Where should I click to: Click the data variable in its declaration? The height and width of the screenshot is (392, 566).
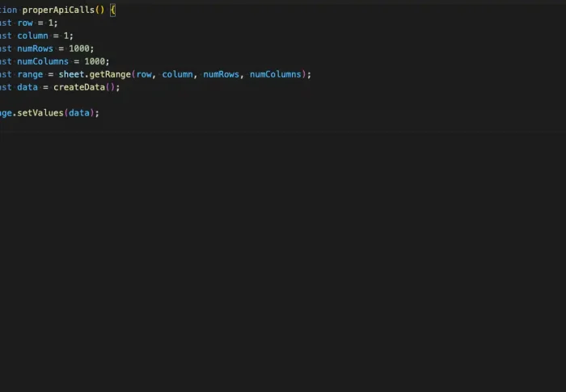click(x=27, y=87)
